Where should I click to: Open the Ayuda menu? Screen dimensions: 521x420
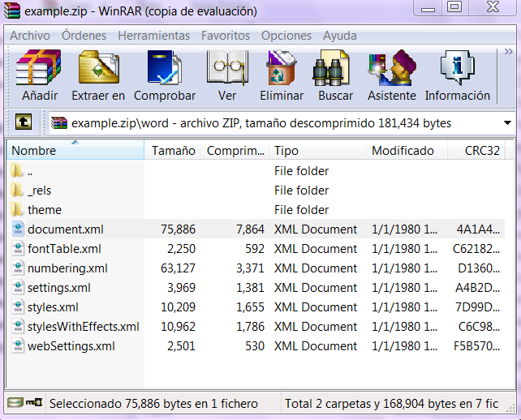(x=340, y=36)
